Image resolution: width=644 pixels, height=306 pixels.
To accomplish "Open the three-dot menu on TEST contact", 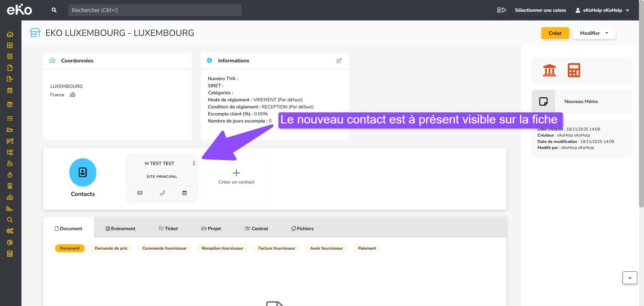I will (194, 163).
